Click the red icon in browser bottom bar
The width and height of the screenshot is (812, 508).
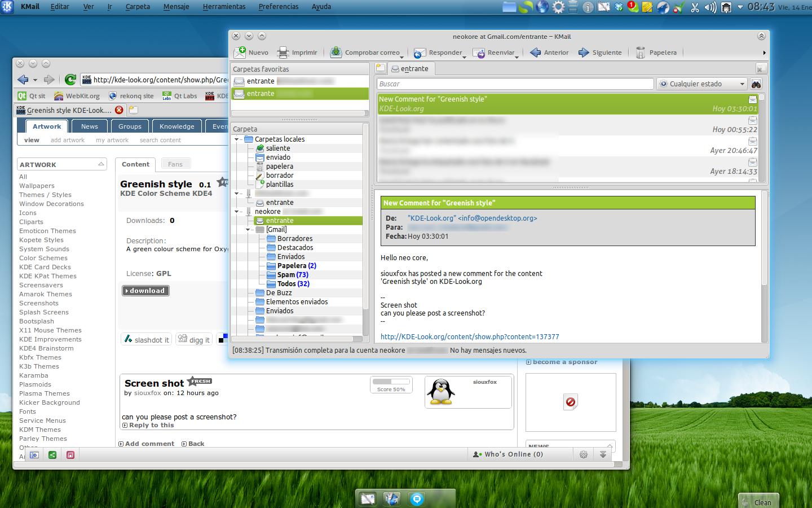[x=70, y=455]
